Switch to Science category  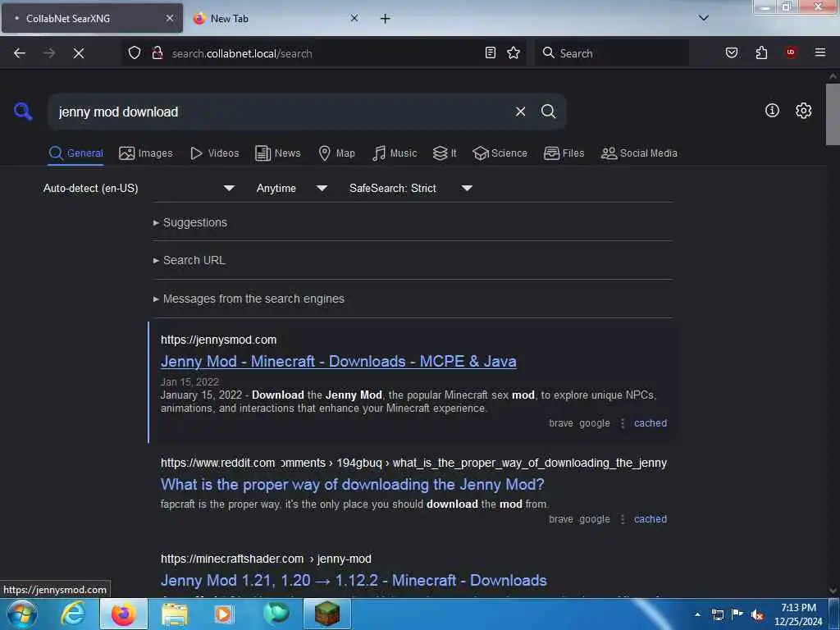[x=500, y=153]
